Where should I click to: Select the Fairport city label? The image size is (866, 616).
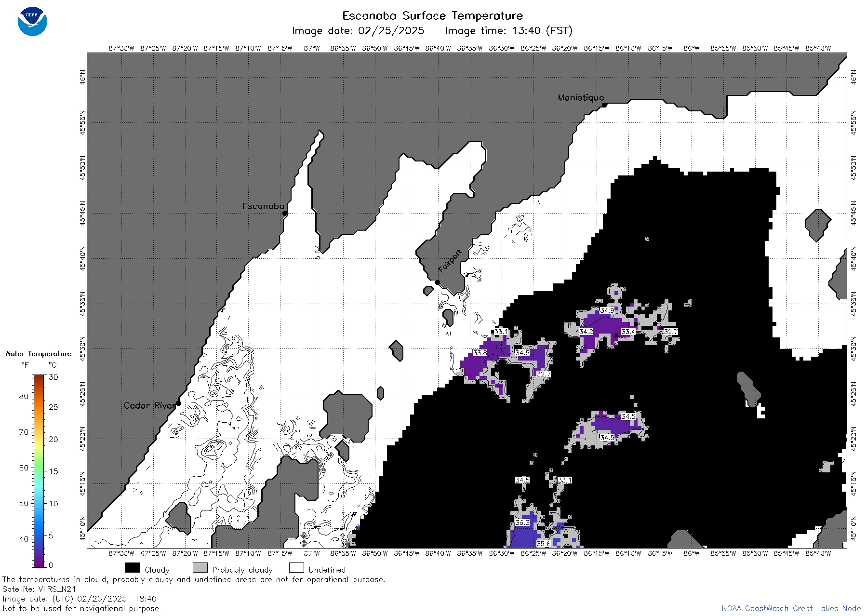[x=450, y=261]
